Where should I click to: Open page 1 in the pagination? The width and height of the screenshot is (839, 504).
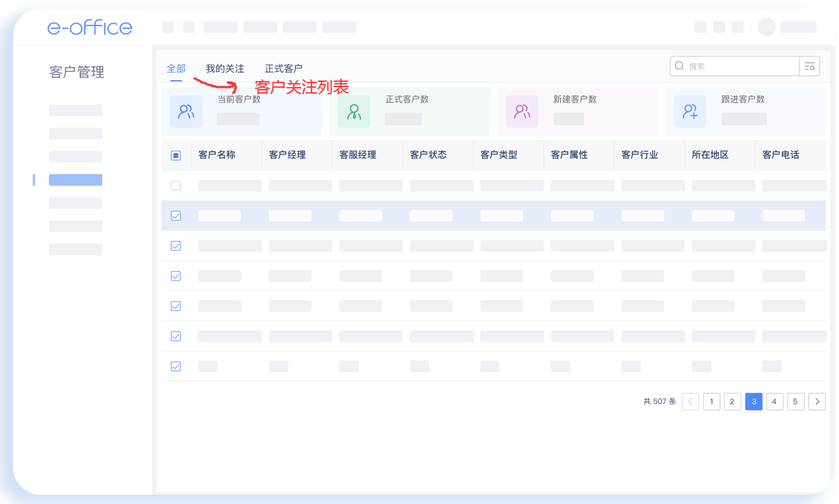tap(711, 401)
